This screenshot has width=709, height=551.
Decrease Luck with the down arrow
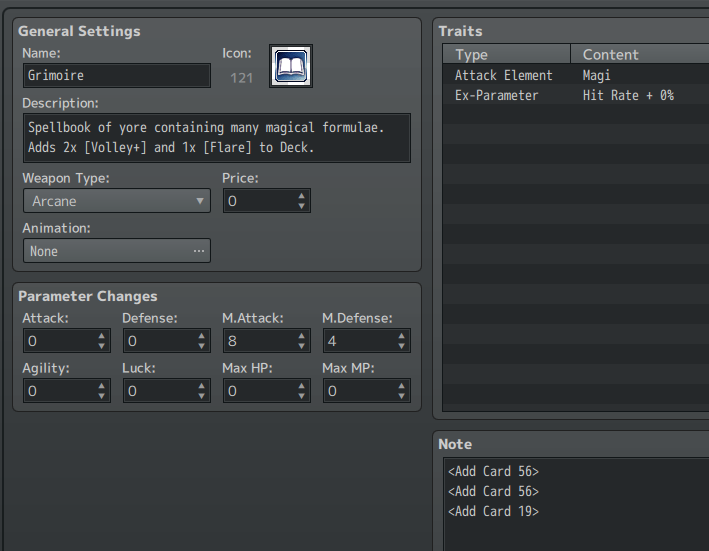(202, 396)
